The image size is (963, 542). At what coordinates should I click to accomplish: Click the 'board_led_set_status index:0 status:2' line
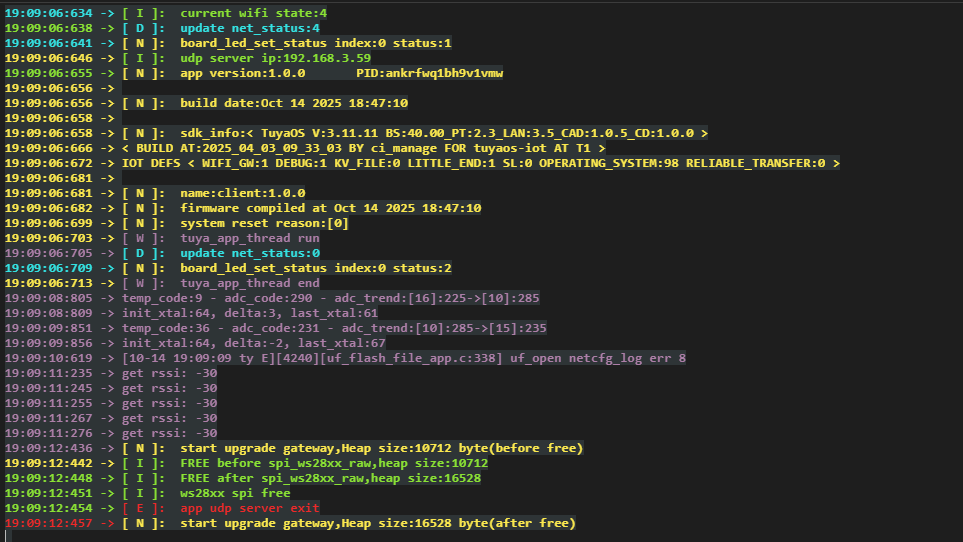(x=316, y=268)
